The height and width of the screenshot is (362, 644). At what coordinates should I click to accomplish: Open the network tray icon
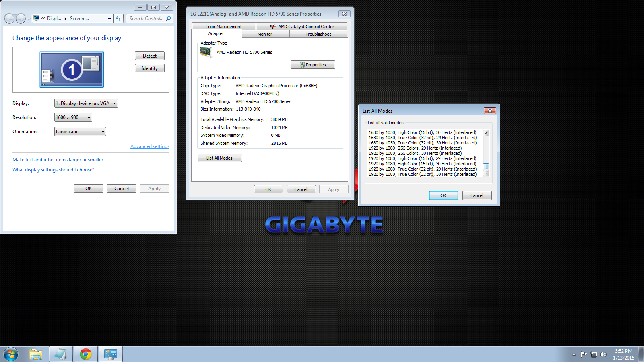point(593,354)
